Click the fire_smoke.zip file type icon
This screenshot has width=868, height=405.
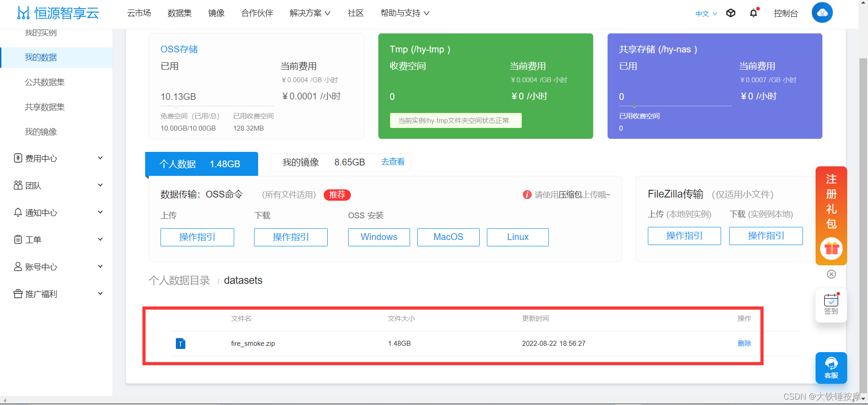[x=180, y=344]
